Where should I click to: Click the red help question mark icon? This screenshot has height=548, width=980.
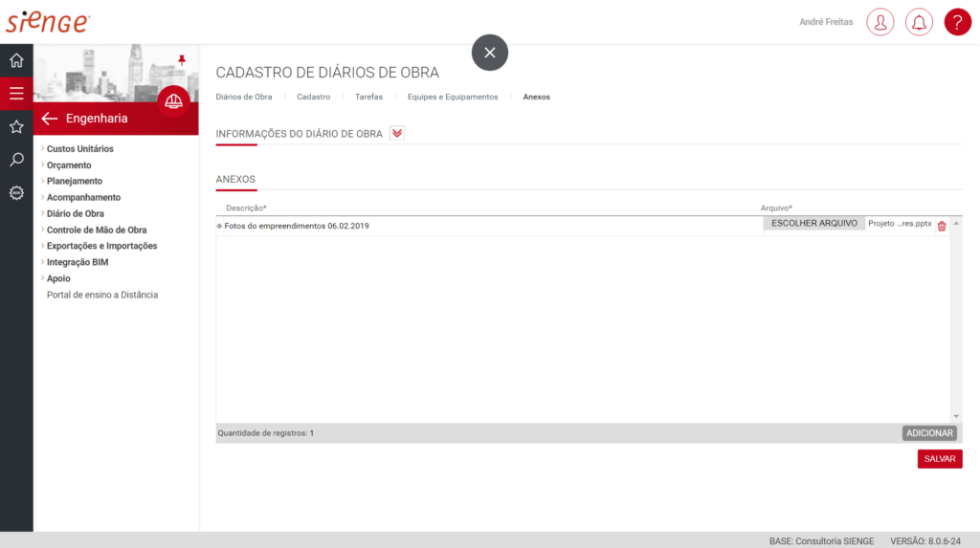[x=957, y=22]
